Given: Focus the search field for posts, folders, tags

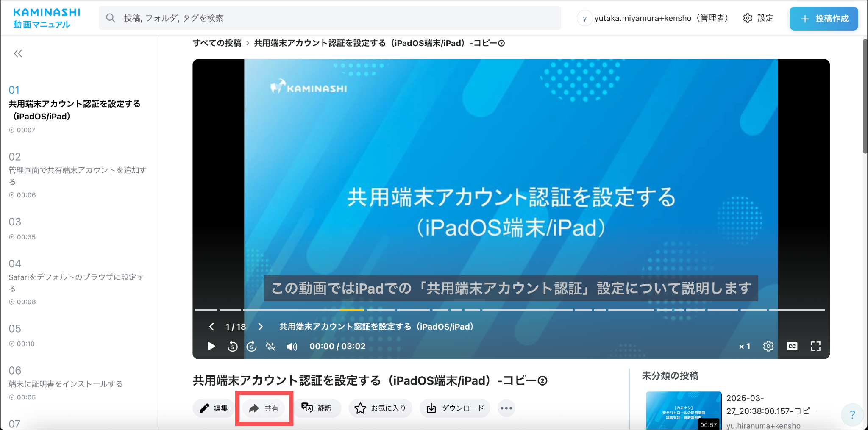Looking at the screenshot, I should (x=330, y=18).
